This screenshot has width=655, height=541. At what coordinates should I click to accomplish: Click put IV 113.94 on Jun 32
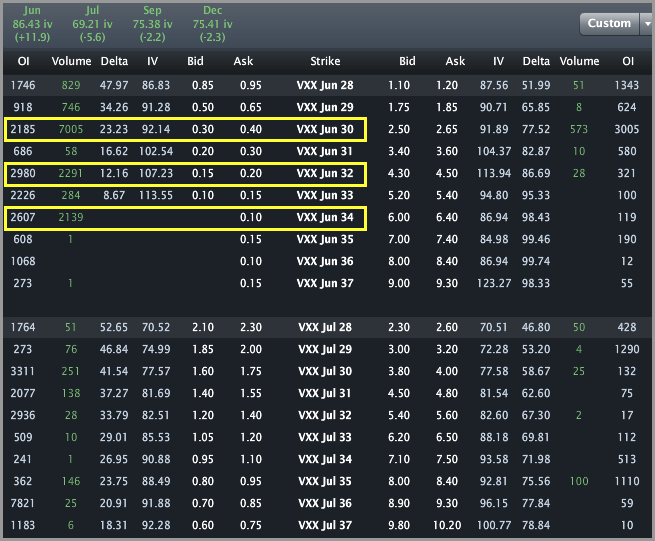coord(494,173)
